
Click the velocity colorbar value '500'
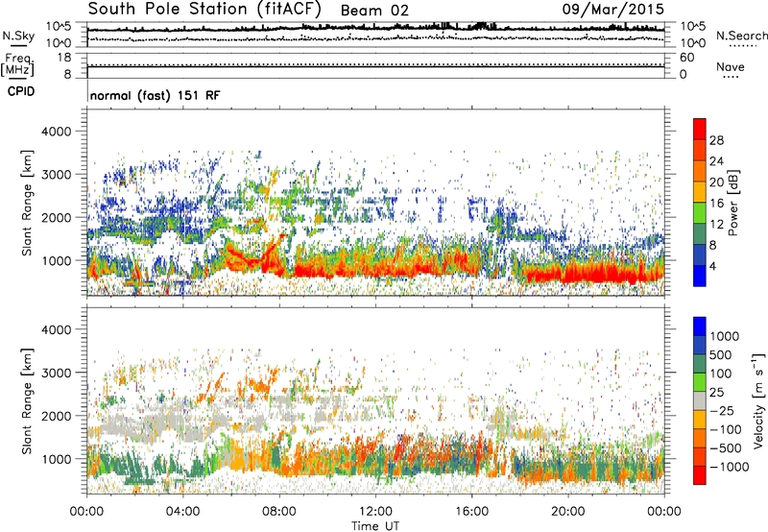coord(721,355)
